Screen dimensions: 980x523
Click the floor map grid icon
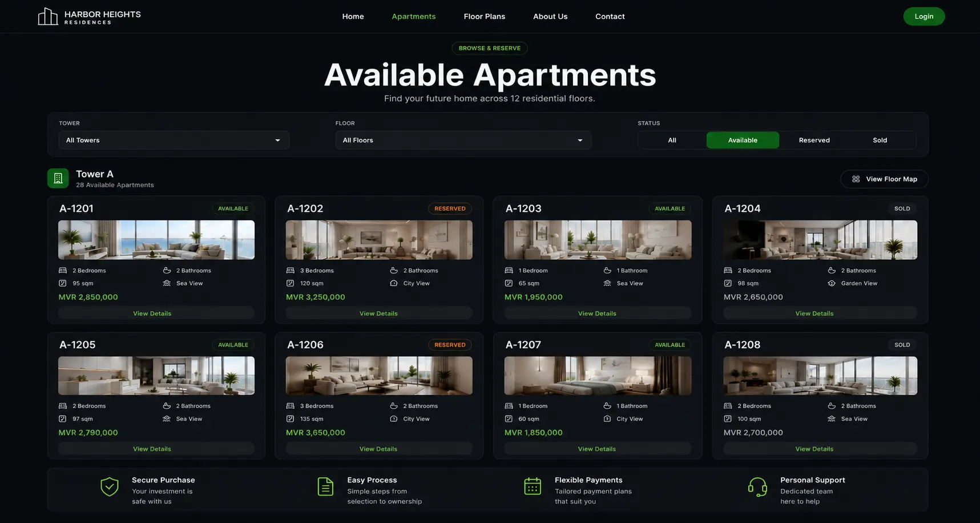(856, 179)
